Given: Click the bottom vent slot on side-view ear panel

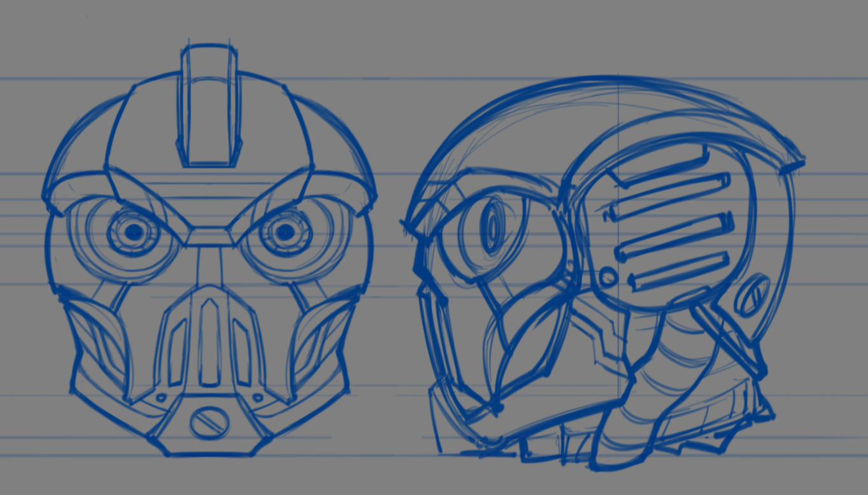Looking at the screenshot, I should coord(679,271).
